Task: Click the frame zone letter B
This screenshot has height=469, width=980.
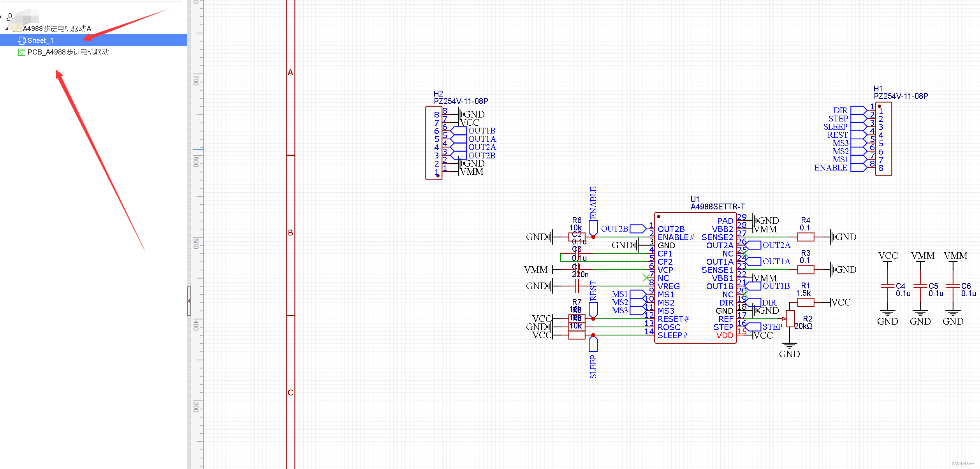Action: pyautogui.click(x=290, y=232)
